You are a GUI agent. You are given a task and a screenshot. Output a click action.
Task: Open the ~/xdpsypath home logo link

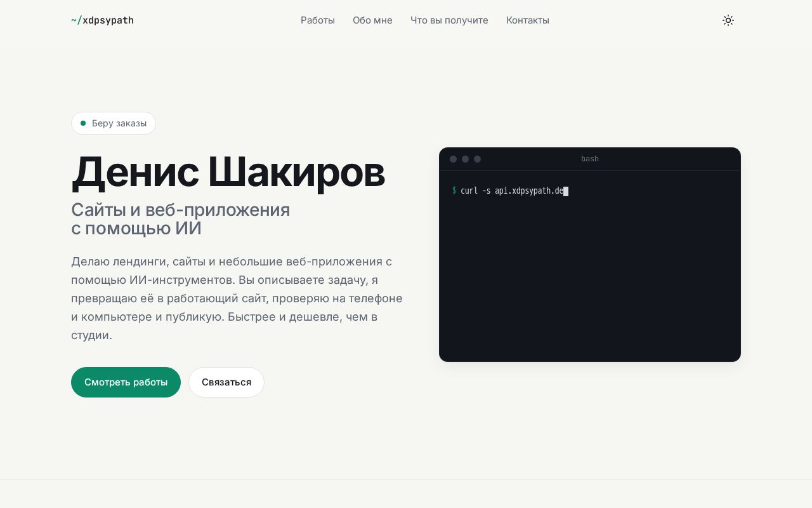coord(102,20)
